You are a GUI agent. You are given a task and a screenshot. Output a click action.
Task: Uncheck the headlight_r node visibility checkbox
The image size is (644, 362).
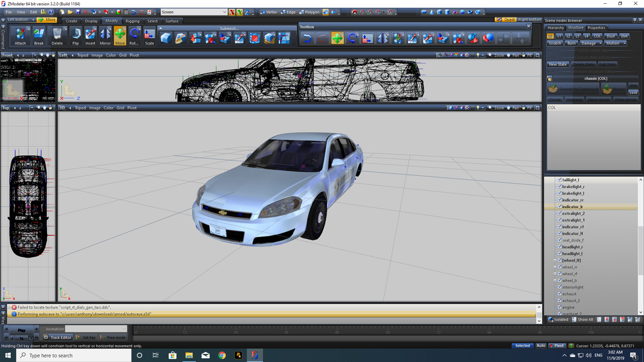(x=560, y=247)
